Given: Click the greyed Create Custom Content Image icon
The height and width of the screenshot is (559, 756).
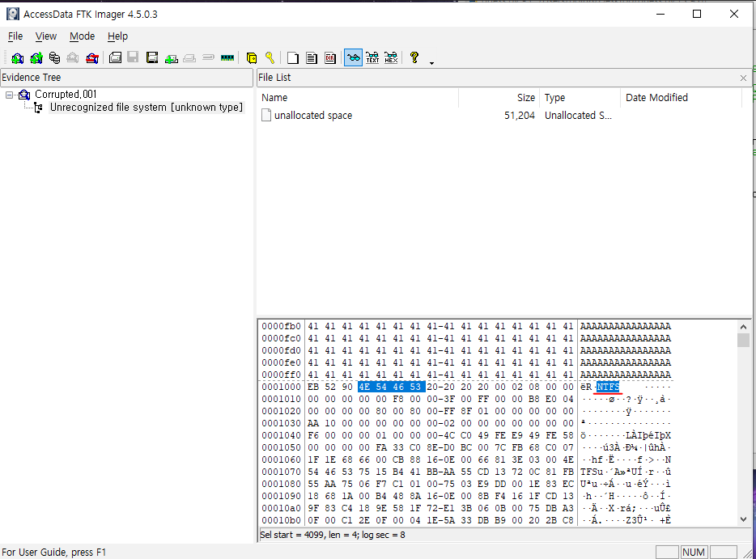Looking at the screenshot, I should tap(189, 57).
